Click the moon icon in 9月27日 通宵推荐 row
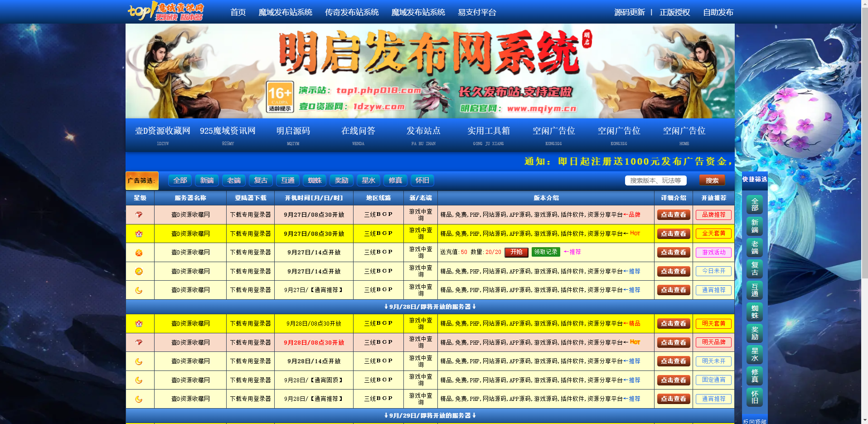This screenshot has width=868, height=424. [139, 290]
